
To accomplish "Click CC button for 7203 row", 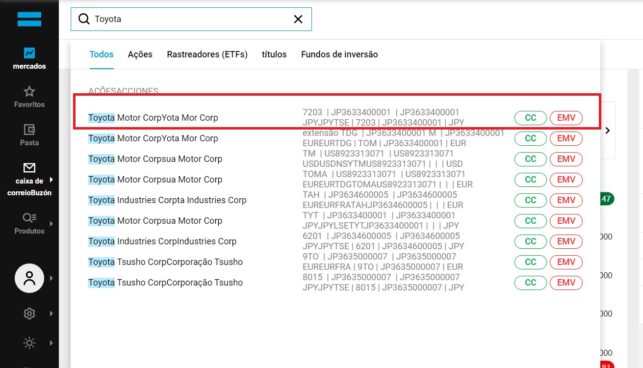I will [530, 118].
